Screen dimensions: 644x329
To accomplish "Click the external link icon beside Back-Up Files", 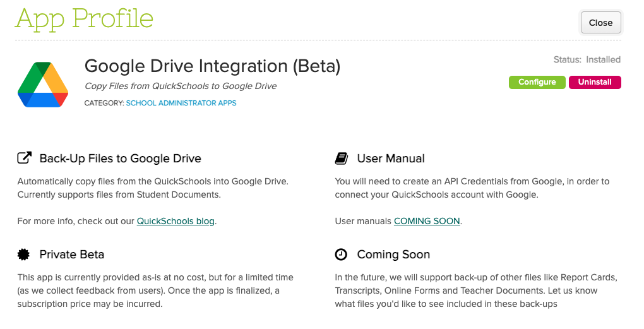I will (24, 158).
